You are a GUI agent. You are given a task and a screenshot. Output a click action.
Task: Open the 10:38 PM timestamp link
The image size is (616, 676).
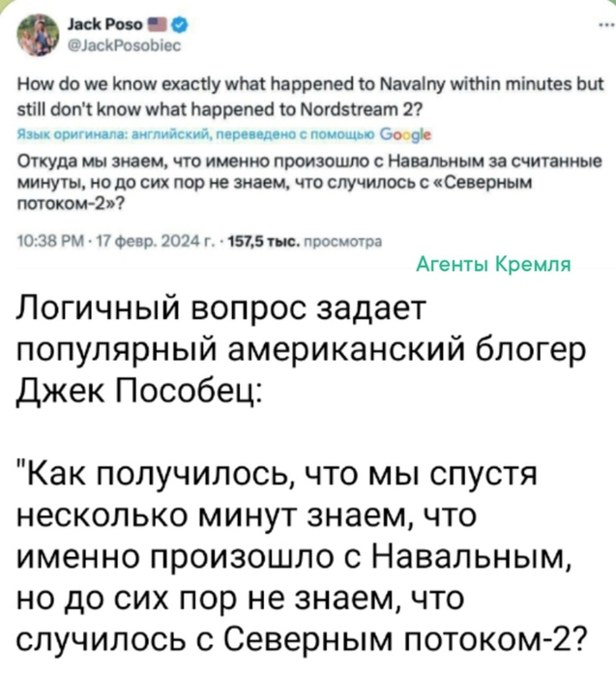[x=40, y=242]
